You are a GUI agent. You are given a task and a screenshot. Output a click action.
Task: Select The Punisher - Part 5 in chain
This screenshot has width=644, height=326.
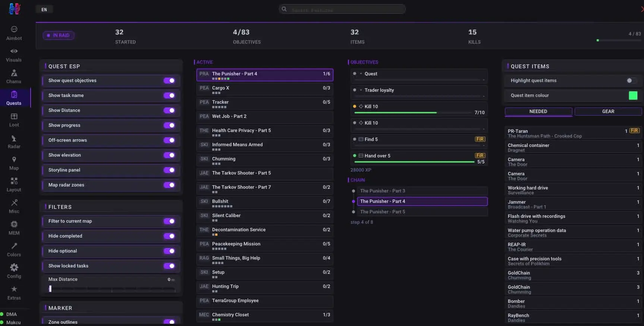[x=422, y=212]
